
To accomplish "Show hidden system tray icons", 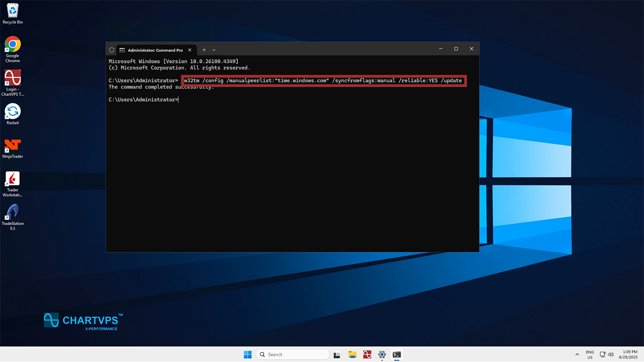I will click(x=577, y=354).
